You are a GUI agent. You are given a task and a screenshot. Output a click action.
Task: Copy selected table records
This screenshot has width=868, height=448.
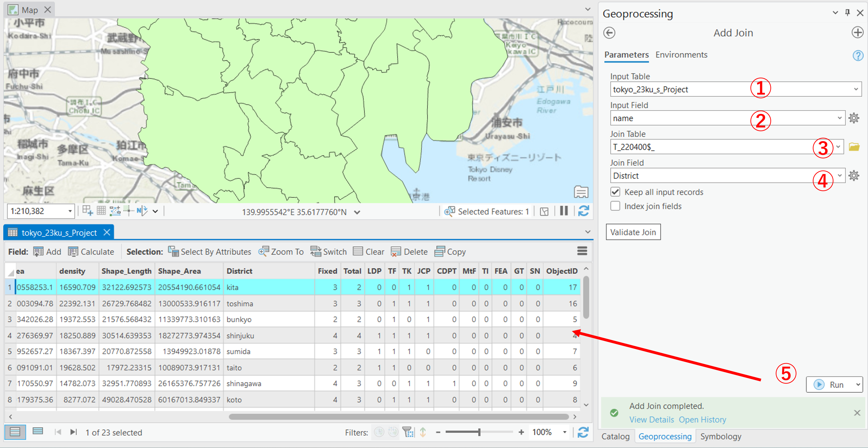click(x=450, y=252)
